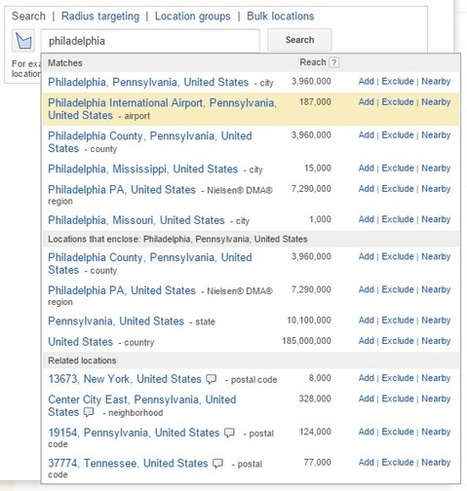Open the Reach help question mark icon

[334, 62]
